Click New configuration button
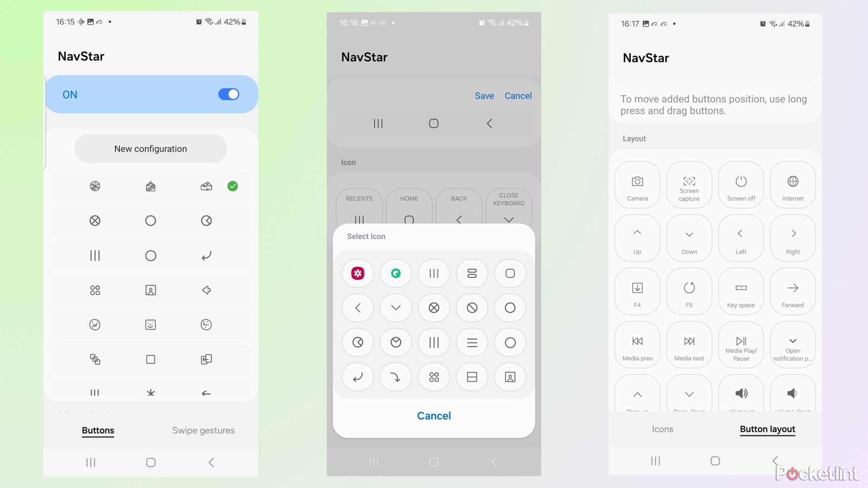This screenshot has height=488, width=868. click(150, 149)
